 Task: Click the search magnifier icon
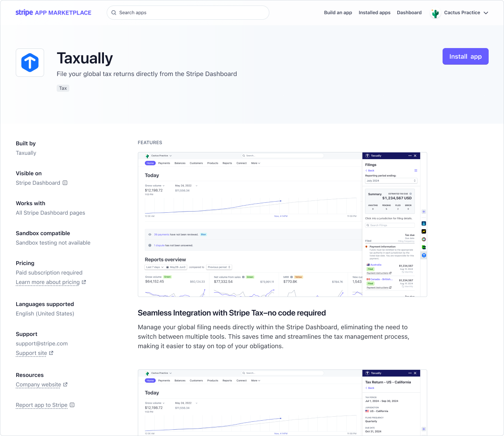click(114, 13)
